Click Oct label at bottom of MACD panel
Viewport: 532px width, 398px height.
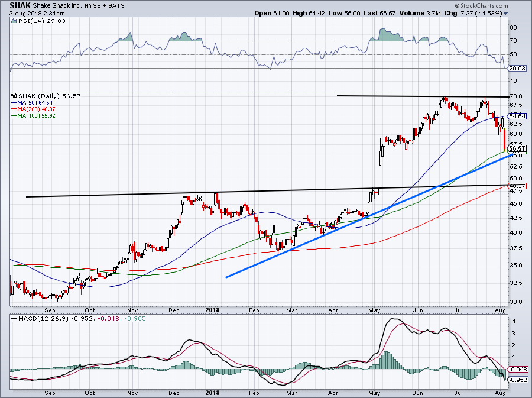[x=90, y=393]
